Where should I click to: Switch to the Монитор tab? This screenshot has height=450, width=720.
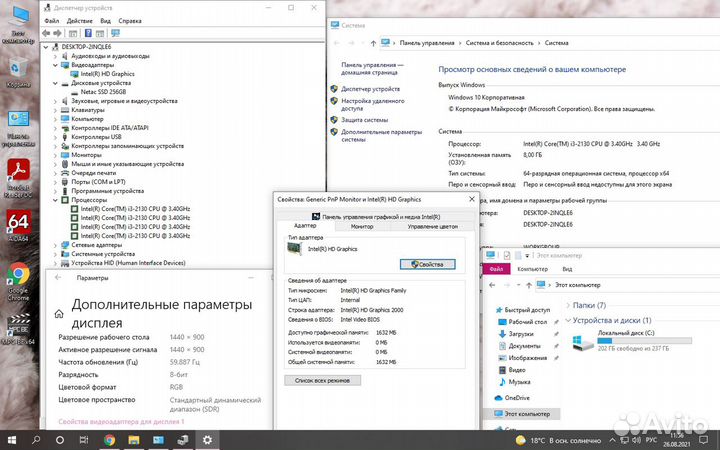coord(362,226)
